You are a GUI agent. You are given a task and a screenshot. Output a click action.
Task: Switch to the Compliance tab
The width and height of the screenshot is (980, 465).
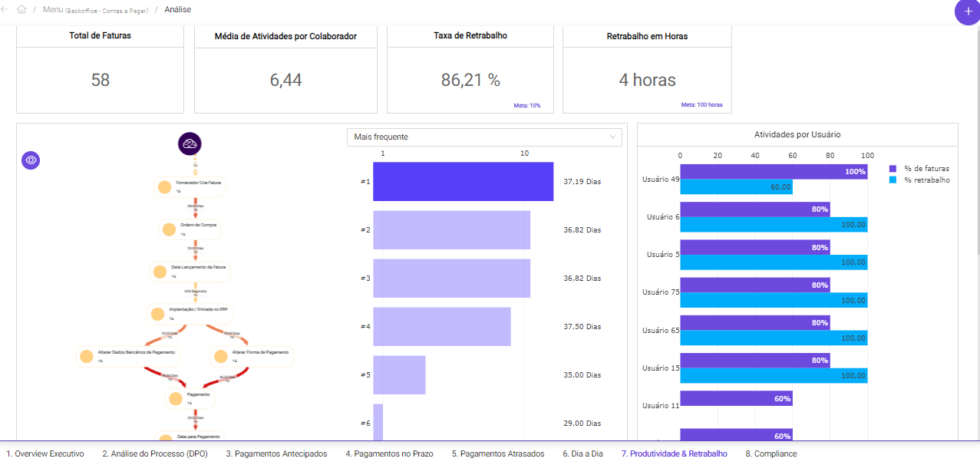[x=770, y=453]
